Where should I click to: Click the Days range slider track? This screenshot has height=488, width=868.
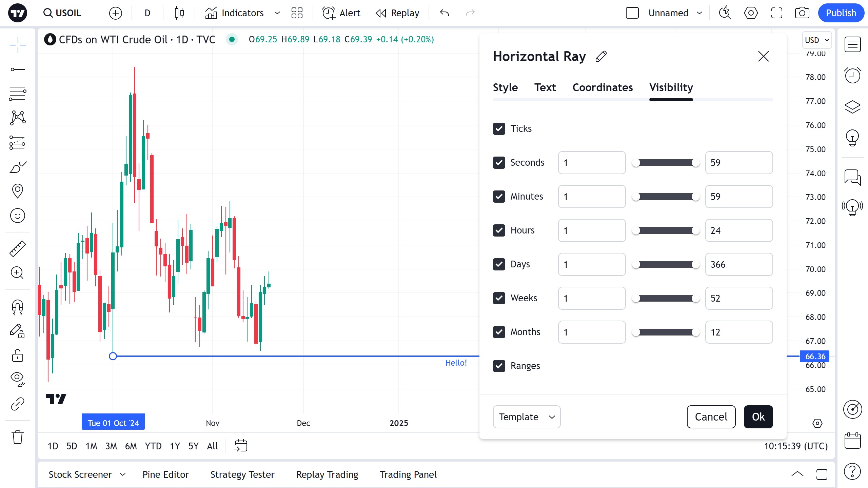[x=666, y=264]
